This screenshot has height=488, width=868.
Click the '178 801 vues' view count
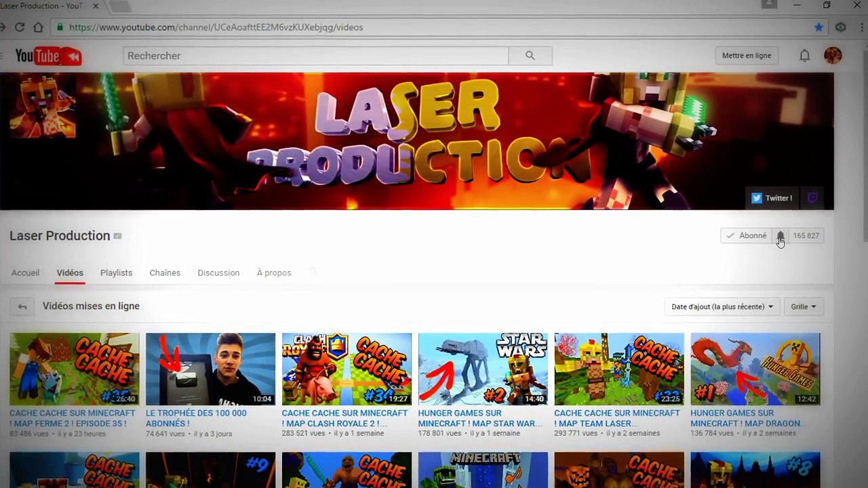[x=441, y=434]
